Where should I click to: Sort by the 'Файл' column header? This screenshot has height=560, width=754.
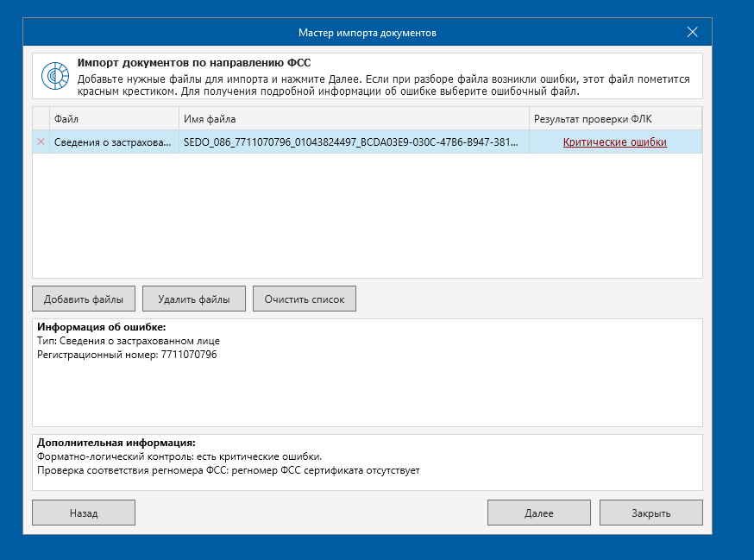[114, 119]
